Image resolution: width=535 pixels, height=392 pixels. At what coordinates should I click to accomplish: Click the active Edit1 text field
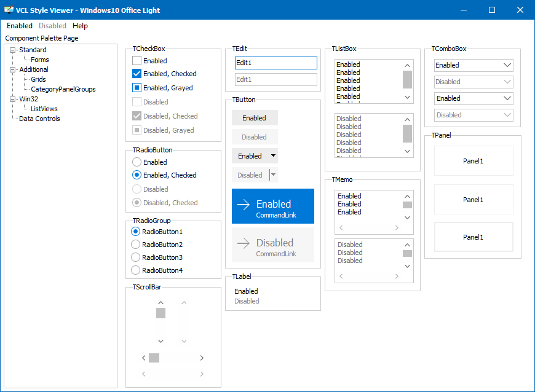click(x=276, y=63)
